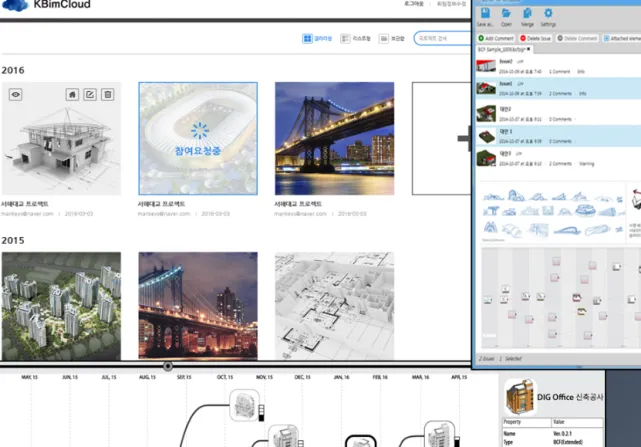This screenshot has width=641, height=447.
Task: Open the 회원정보수정 link in header
Action: (x=451, y=4)
